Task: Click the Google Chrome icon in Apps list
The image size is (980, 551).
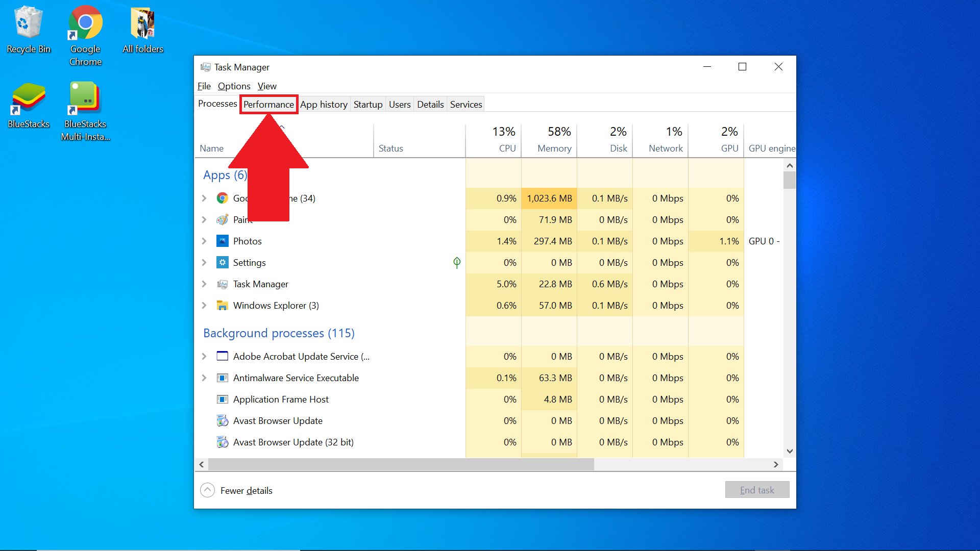Action: (x=223, y=198)
